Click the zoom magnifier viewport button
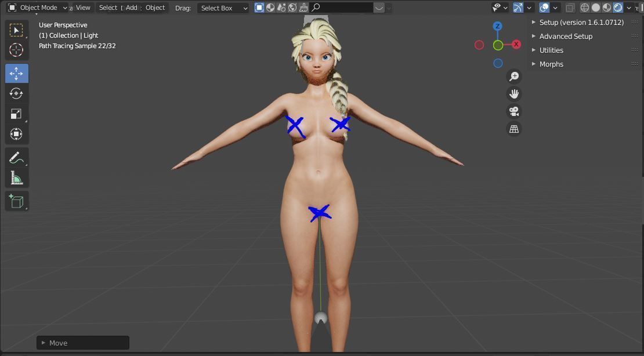The height and width of the screenshot is (356, 644). pyautogui.click(x=514, y=77)
